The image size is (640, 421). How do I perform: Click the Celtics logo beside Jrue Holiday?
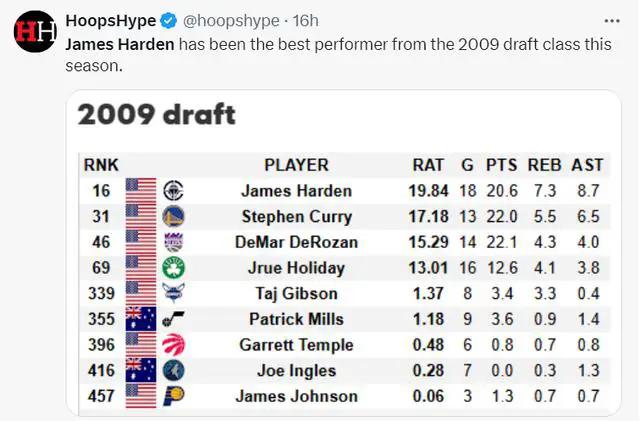coord(173,268)
